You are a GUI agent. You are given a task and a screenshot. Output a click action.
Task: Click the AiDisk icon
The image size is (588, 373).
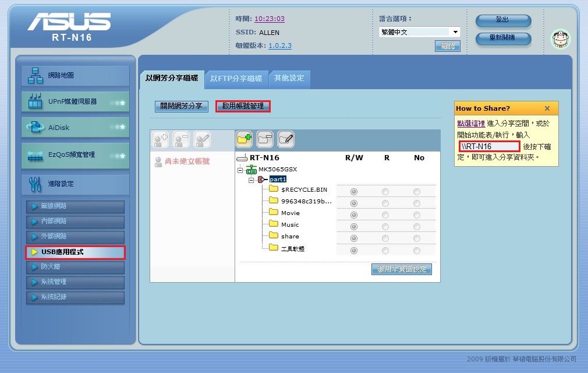(36, 127)
